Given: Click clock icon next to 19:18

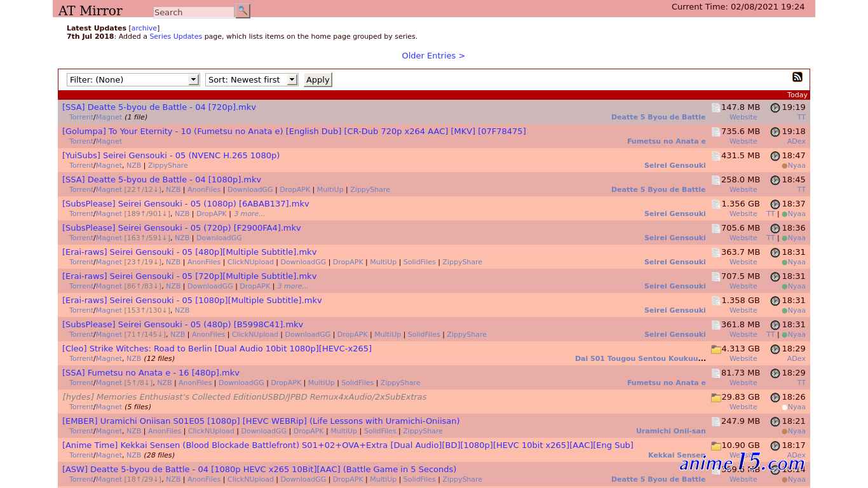Looking at the screenshot, I should [775, 132].
